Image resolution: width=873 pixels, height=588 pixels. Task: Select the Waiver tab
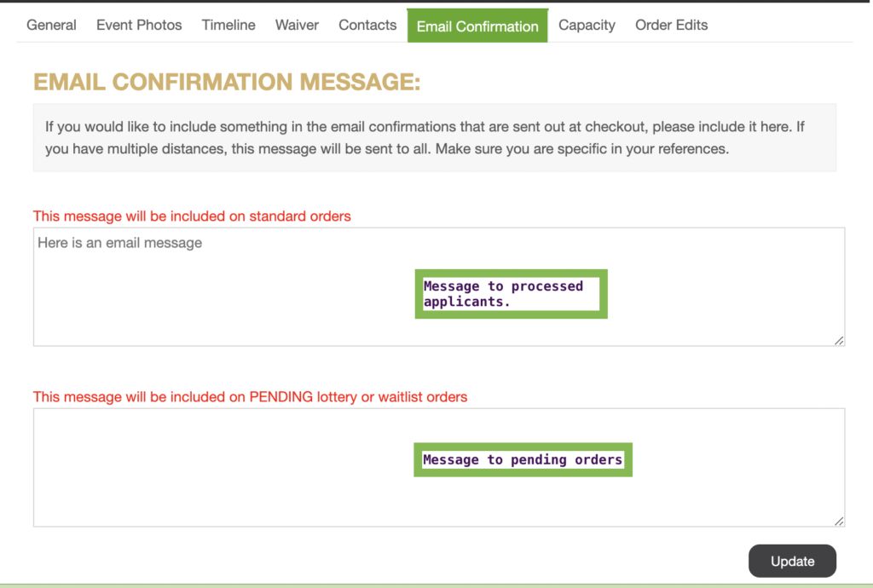tap(297, 25)
